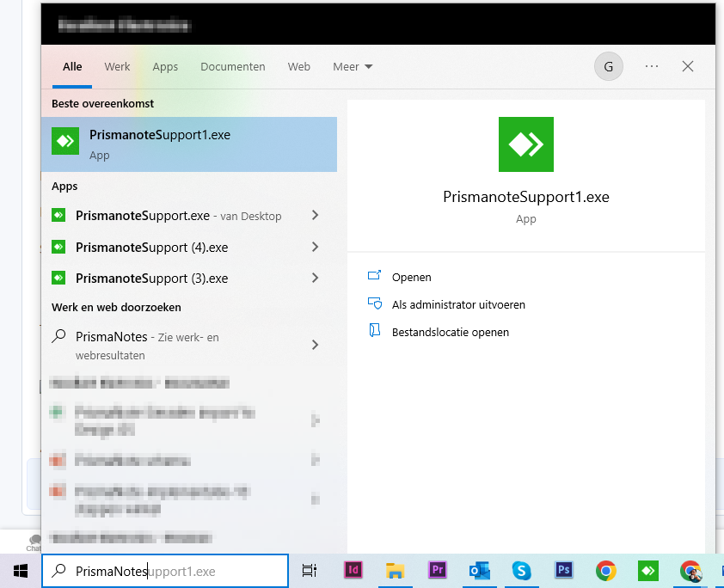Expand PrismaNotes web results chevron

(315, 345)
